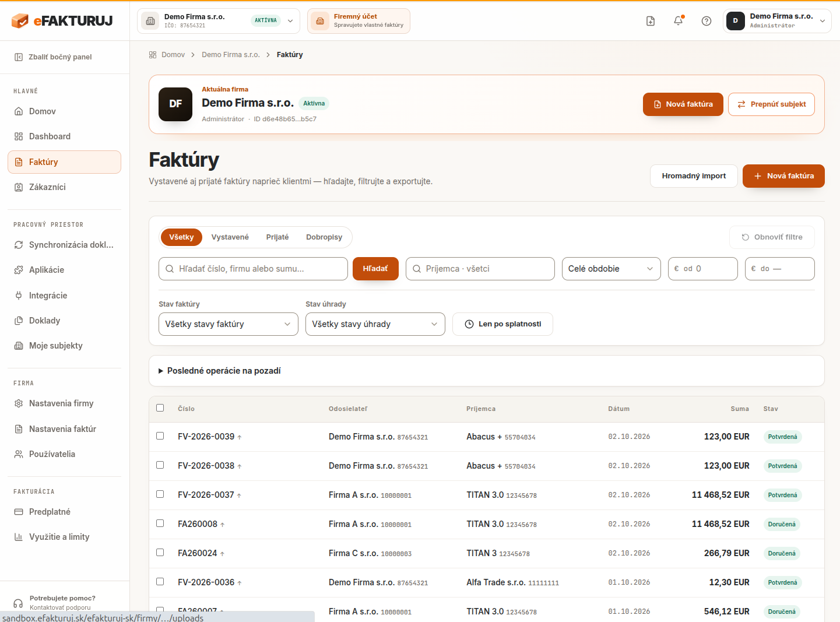Screen dimensions: 840x622
Task: Open the new document icon in header
Action: (651, 21)
